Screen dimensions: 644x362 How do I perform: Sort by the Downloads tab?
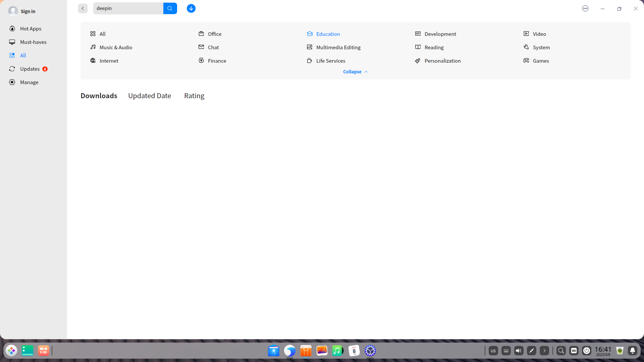click(99, 96)
